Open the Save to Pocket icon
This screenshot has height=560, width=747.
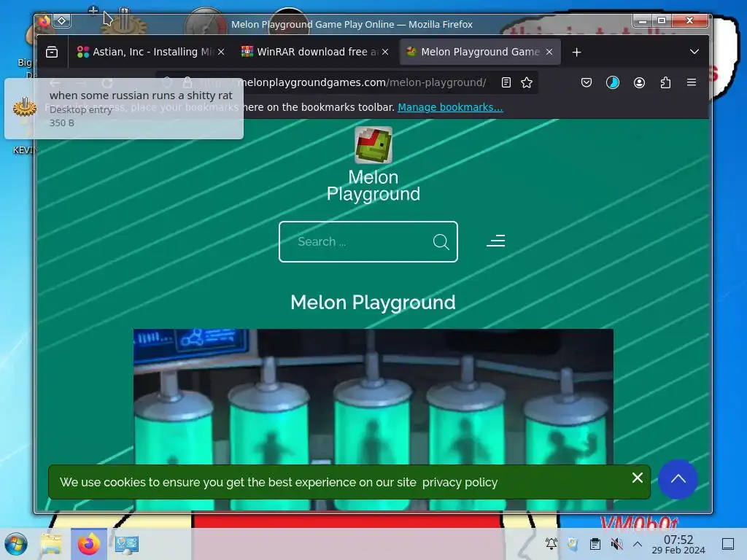coord(587,82)
